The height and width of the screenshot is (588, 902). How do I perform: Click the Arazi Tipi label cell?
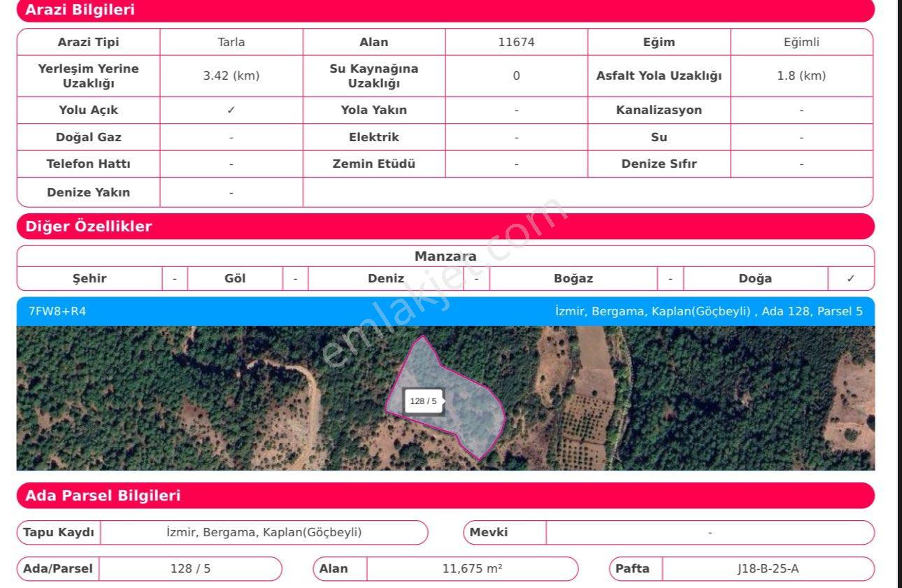tap(89, 42)
